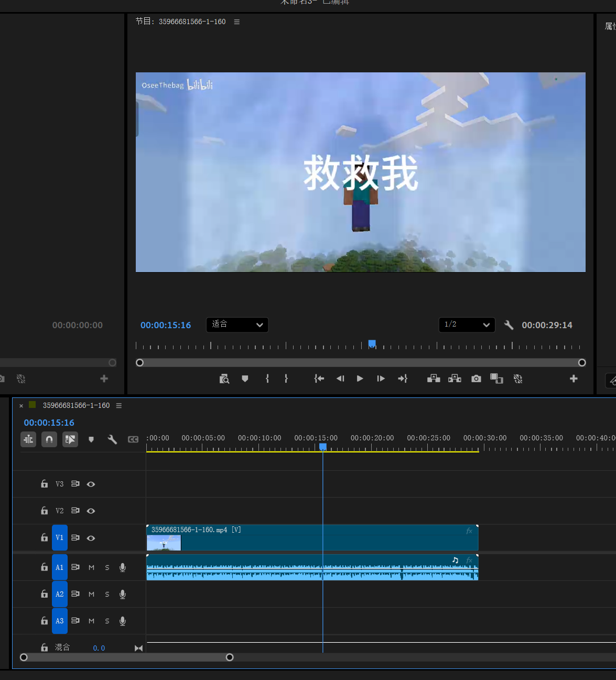616x680 pixels.
Task: Mute audio track A1
Action: [x=91, y=567]
